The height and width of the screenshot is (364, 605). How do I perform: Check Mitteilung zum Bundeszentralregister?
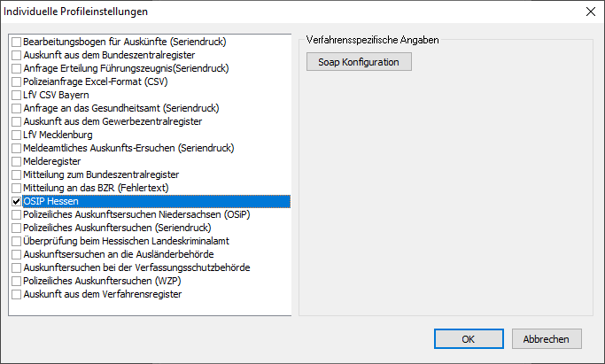click(17, 174)
